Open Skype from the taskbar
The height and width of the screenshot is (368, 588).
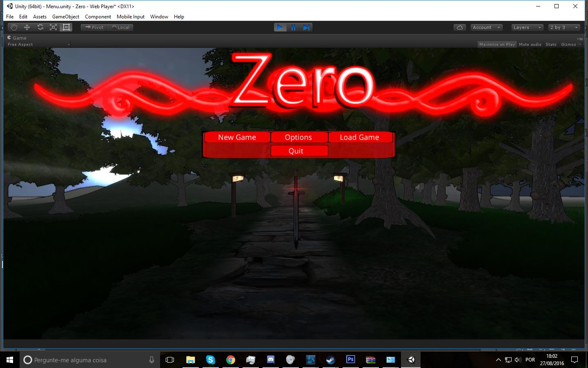pos(211,360)
